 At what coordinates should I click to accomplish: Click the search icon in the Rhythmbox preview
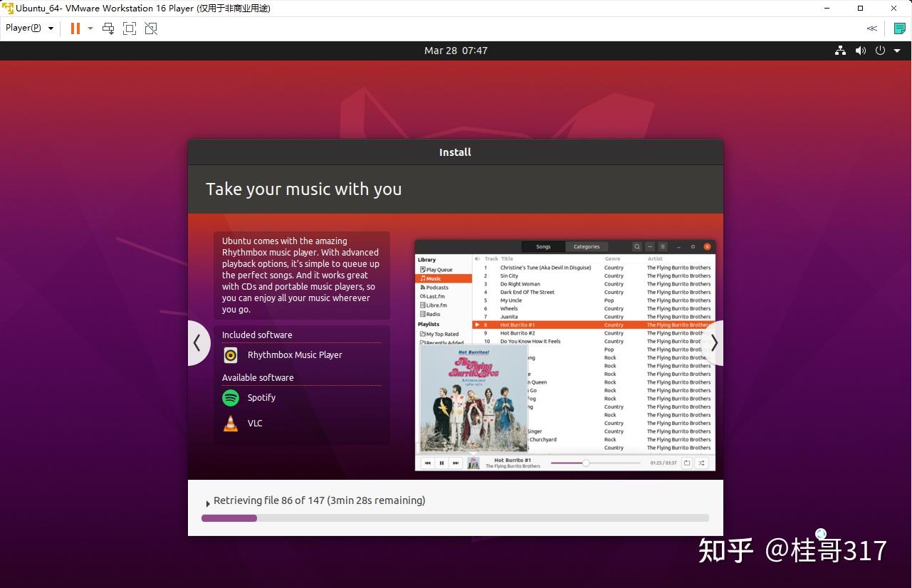(x=637, y=247)
